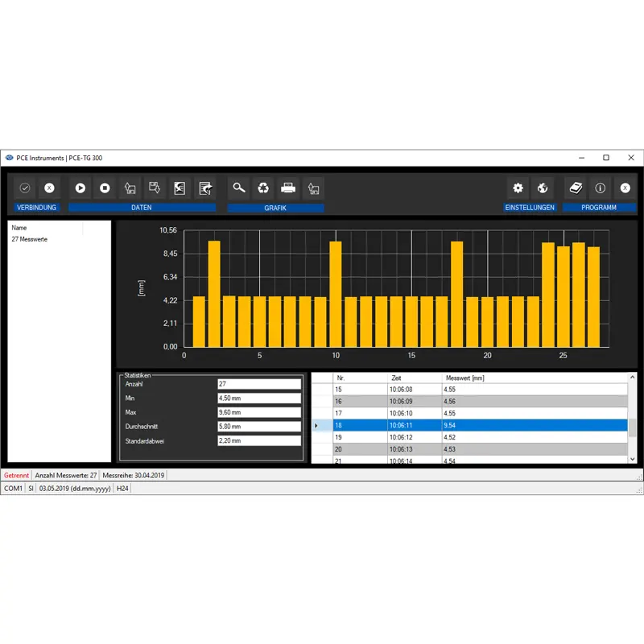Click the info icon under Programm
The width and height of the screenshot is (644, 644).
[x=600, y=188]
